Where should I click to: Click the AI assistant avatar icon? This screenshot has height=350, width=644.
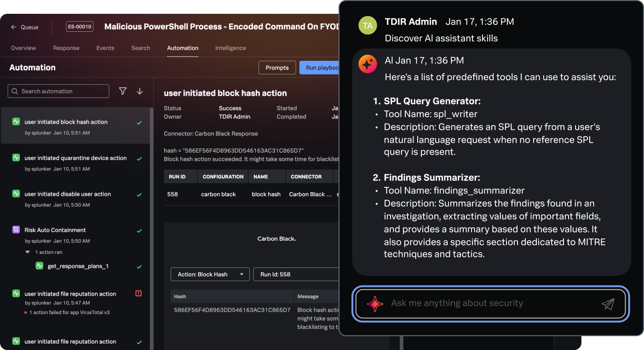click(368, 64)
